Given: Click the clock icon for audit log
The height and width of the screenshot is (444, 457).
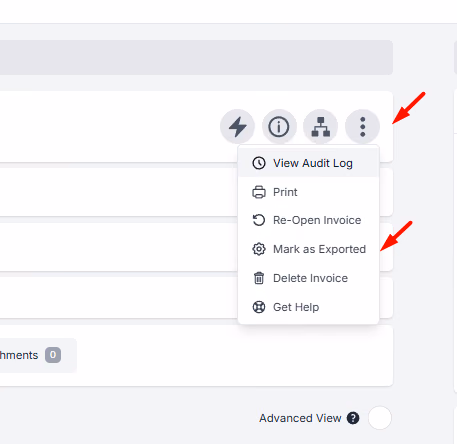Looking at the screenshot, I should tap(259, 163).
